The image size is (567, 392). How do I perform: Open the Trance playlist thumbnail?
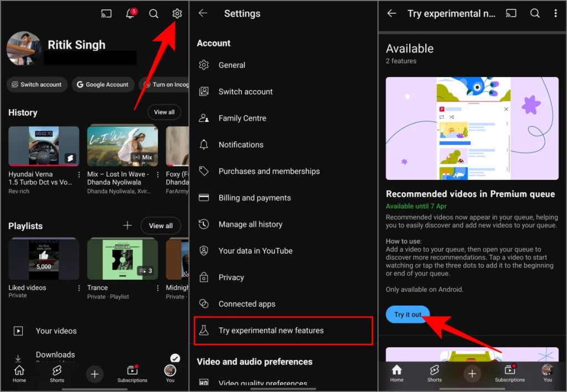click(x=122, y=259)
